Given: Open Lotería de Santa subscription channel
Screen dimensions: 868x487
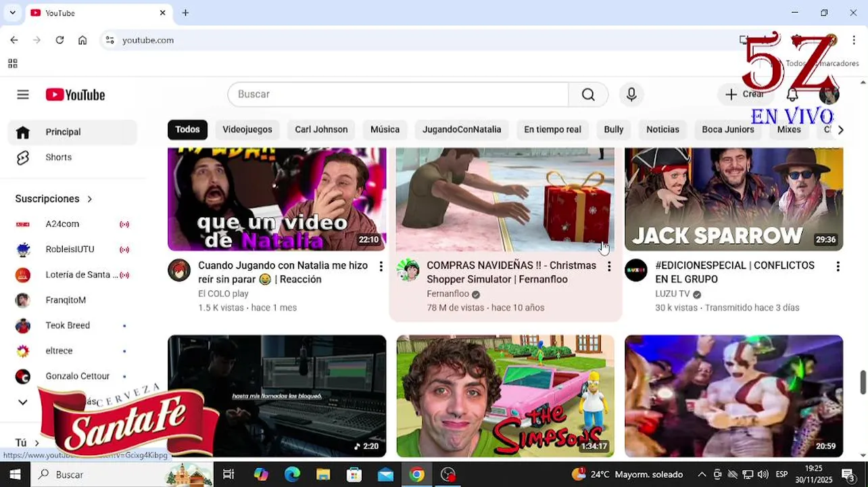Looking at the screenshot, I should [x=72, y=275].
